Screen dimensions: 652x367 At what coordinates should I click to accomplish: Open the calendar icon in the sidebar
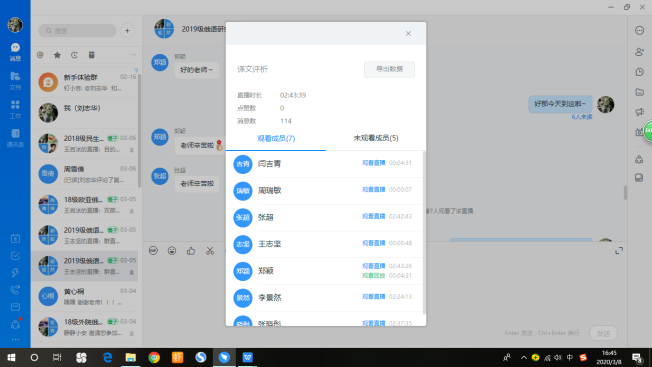(x=15, y=239)
